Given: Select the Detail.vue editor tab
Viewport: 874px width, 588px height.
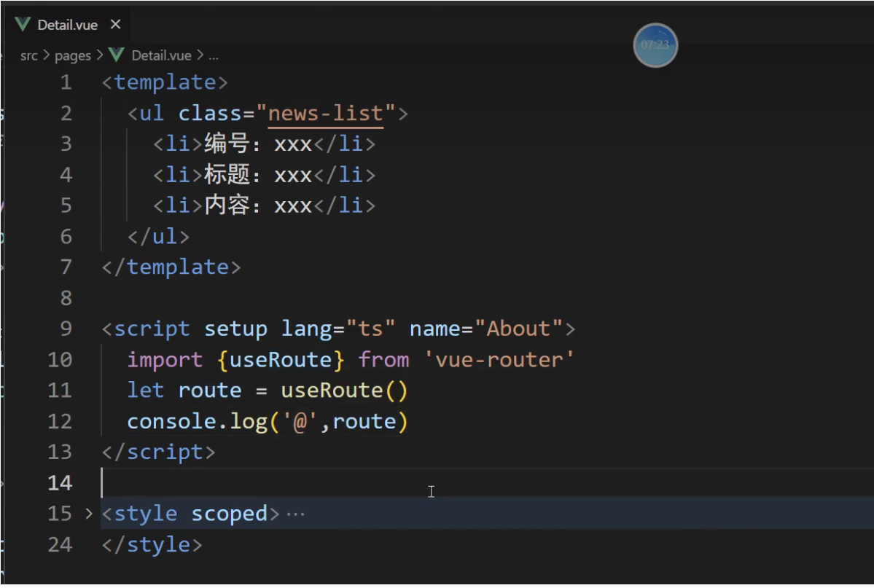Looking at the screenshot, I should pyautogui.click(x=67, y=25).
